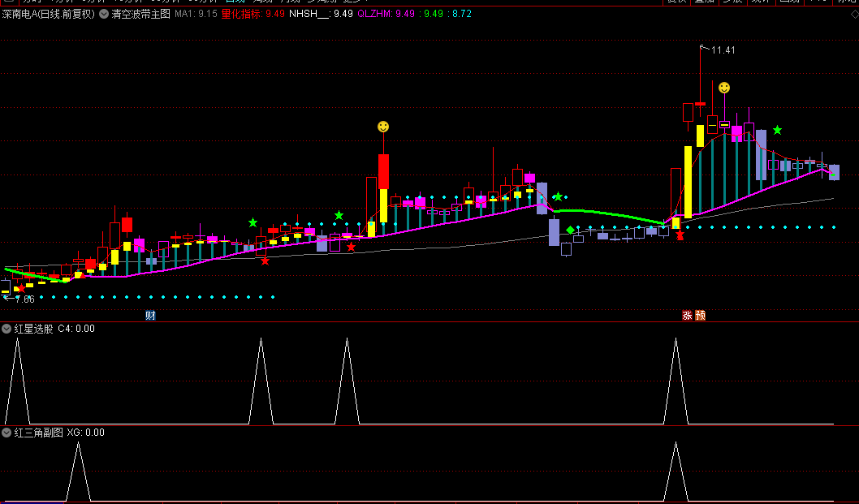Screen dimensions: 859x504
Task: Click the 量化指标 value label
Action: tap(253, 14)
